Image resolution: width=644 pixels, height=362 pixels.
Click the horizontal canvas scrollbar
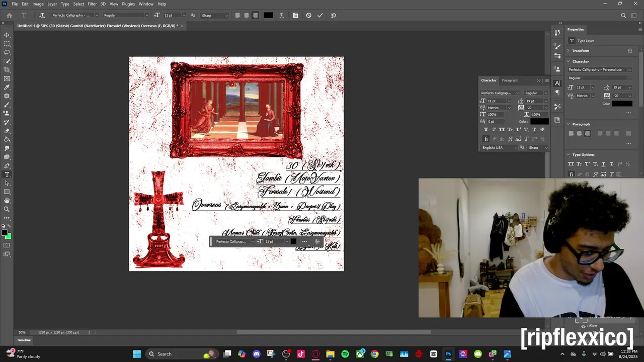[334, 332]
